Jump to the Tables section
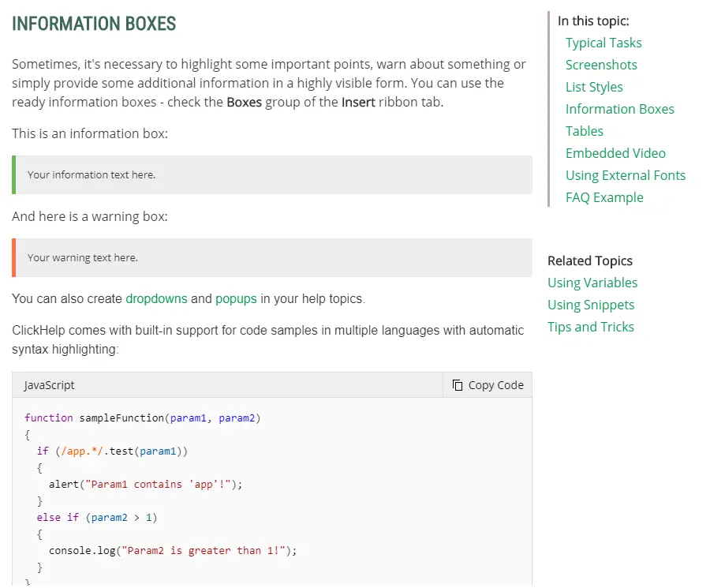710x588 pixels. pos(584,131)
